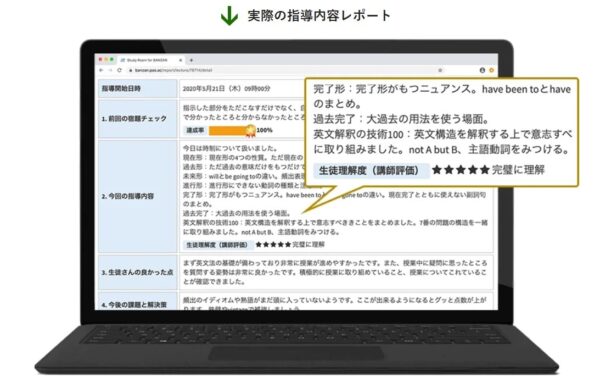The height and width of the screenshot is (388, 600).
Task: Click the orange extension icon in the toolbar
Action: click(492, 70)
